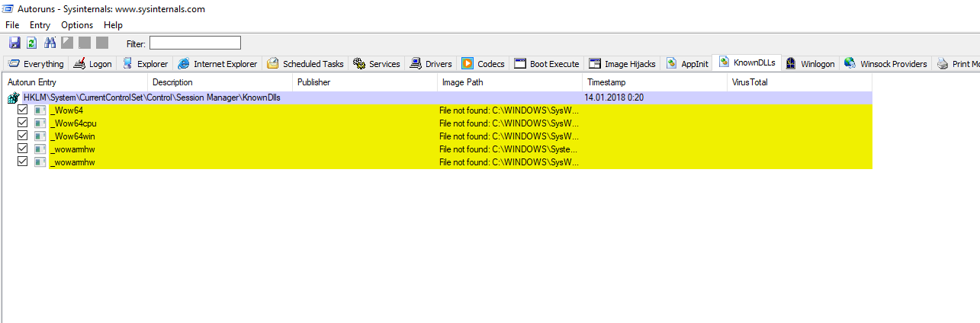
Task: Select the _Wow64cpu entry name
Action: coord(73,123)
